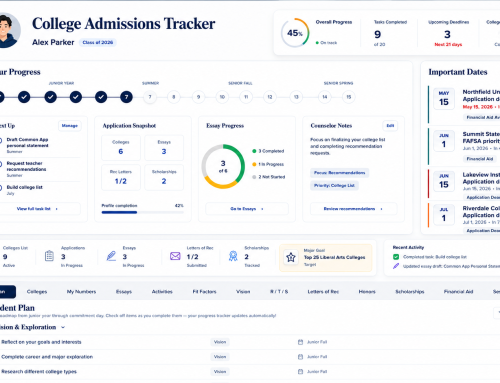The height and width of the screenshot is (383, 500).
Task: Select timeline step 15
Action: [x=348, y=97]
